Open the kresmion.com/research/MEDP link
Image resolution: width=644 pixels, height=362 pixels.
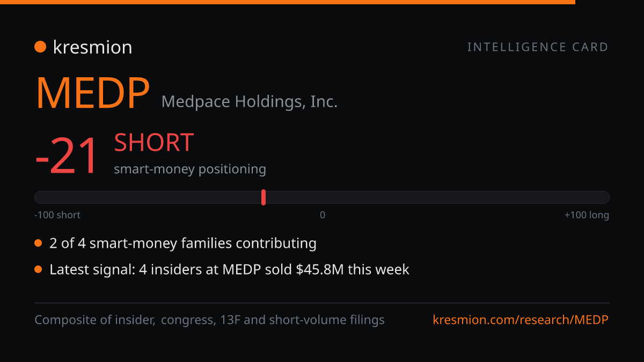pyautogui.click(x=521, y=320)
